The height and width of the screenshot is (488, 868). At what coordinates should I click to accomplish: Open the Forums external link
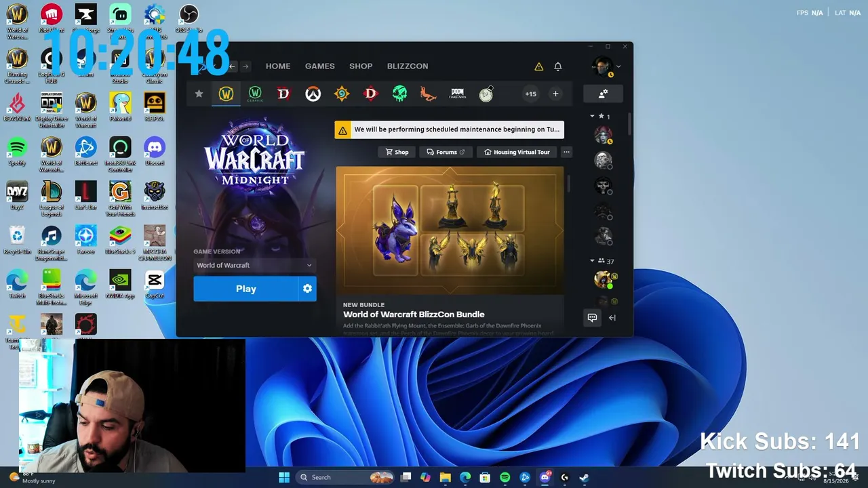446,152
